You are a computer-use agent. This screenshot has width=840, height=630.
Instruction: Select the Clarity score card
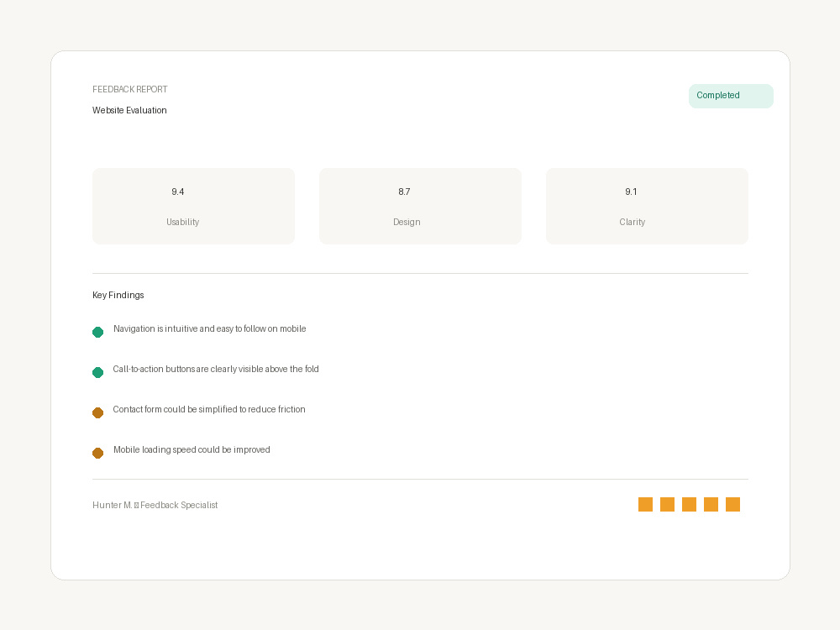pos(647,207)
